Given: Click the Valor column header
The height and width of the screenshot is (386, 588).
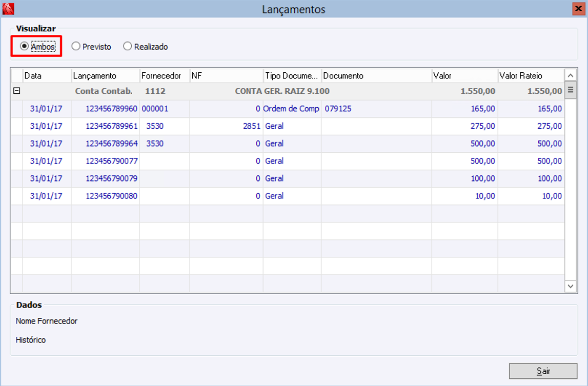Looking at the screenshot, I should [x=464, y=76].
